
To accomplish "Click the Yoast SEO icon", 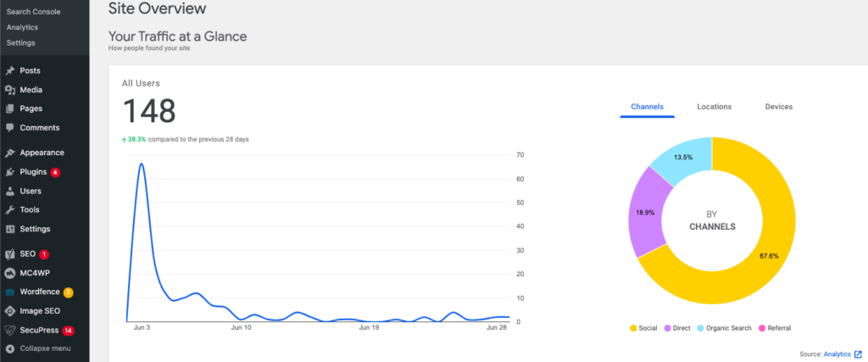I will point(10,254).
